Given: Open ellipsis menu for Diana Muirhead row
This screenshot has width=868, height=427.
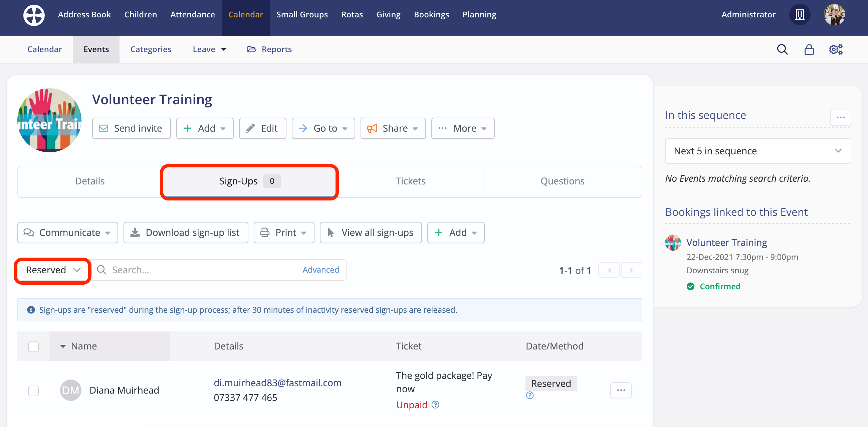Looking at the screenshot, I should coord(621,390).
